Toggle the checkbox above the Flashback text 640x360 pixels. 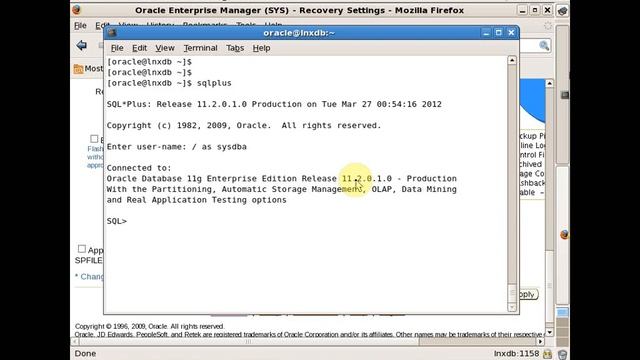click(x=94, y=139)
